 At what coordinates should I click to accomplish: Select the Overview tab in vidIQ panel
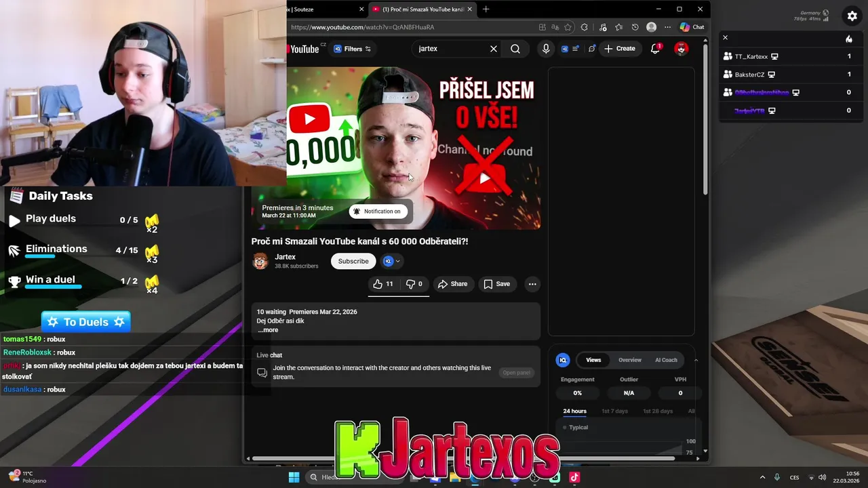[629, 360]
